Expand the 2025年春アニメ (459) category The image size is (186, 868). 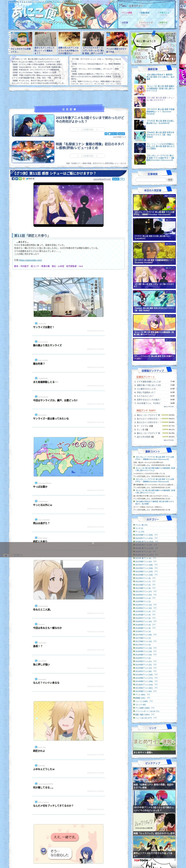[156, 535]
